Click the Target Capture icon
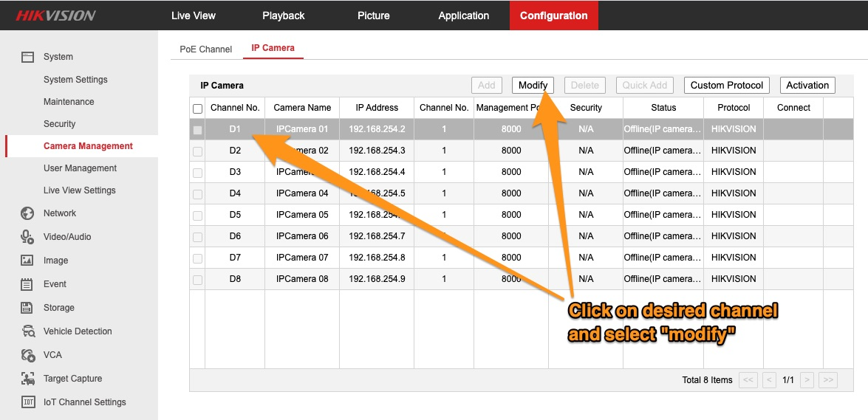This screenshot has width=868, height=420. (x=27, y=379)
